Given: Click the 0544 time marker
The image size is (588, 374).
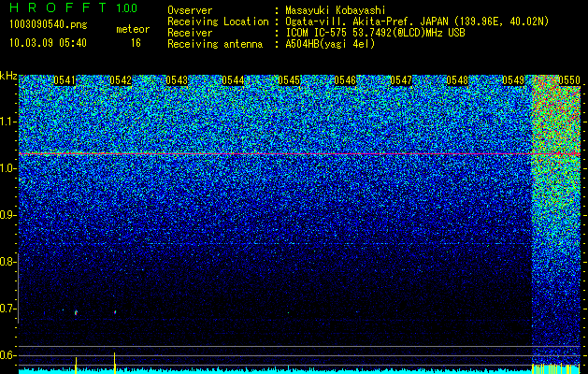Looking at the screenshot, I should tap(233, 80).
